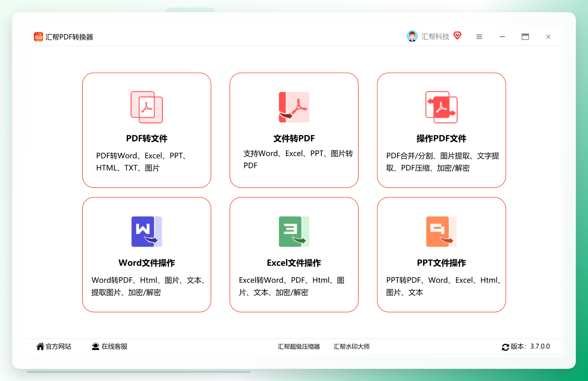Image resolution: width=588 pixels, height=381 pixels.
Task: Click the 汇帮PDF转换器 window title text
Action: (69, 37)
